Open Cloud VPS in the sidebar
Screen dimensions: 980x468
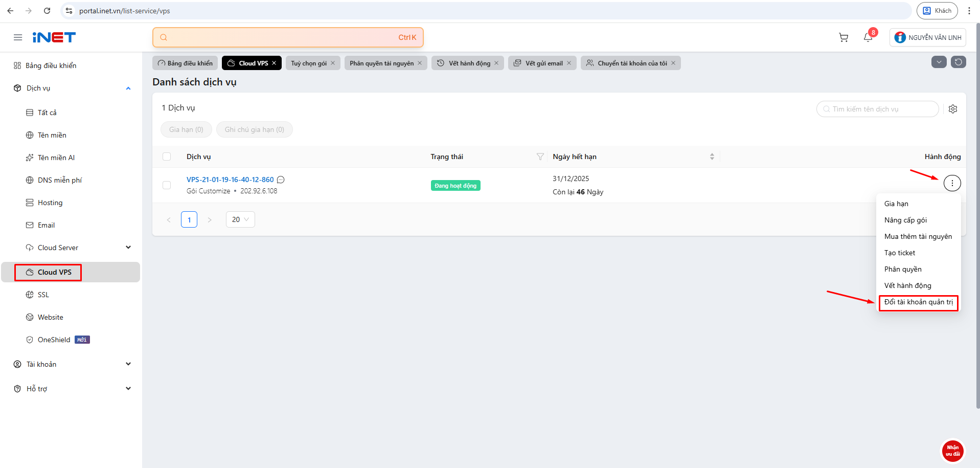click(x=71, y=272)
